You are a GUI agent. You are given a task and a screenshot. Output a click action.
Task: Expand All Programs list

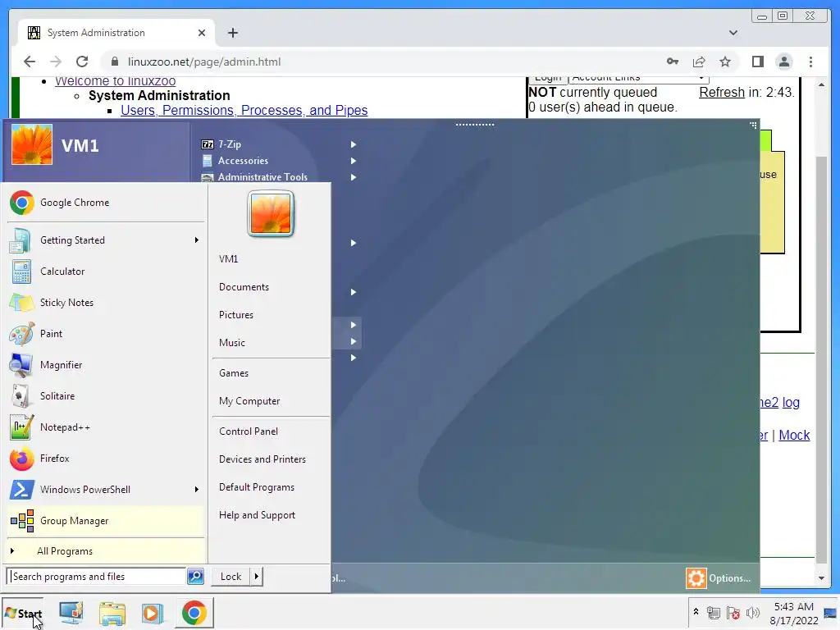[x=106, y=550]
